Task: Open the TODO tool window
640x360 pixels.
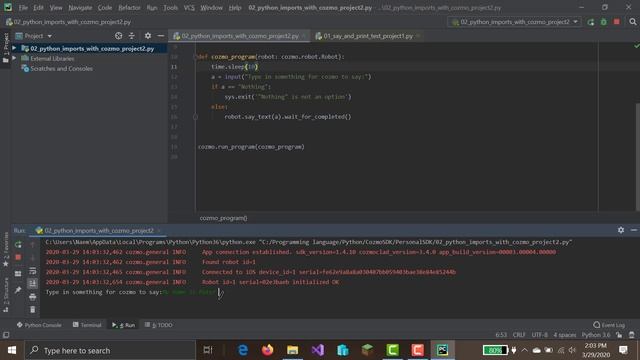Action: (x=158, y=325)
